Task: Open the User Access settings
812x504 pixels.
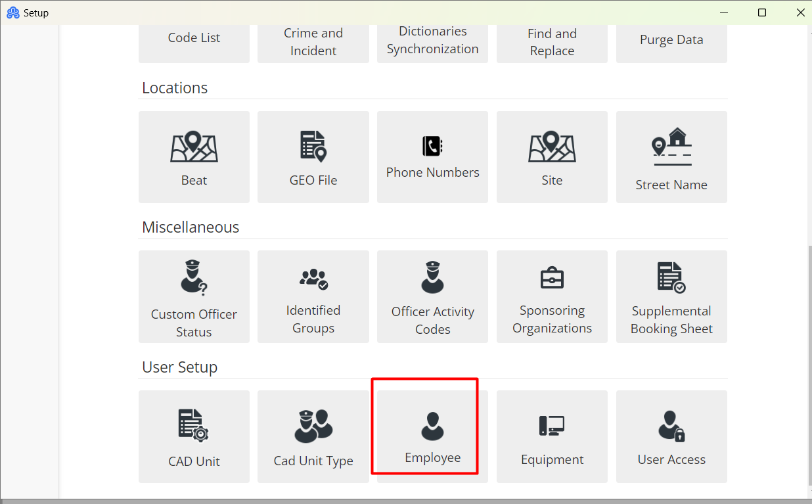Action: [x=671, y=436]
